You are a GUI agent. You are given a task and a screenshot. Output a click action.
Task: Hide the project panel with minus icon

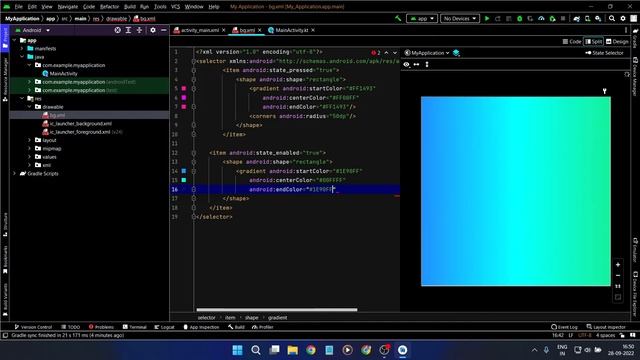click(x=164, y=30)
